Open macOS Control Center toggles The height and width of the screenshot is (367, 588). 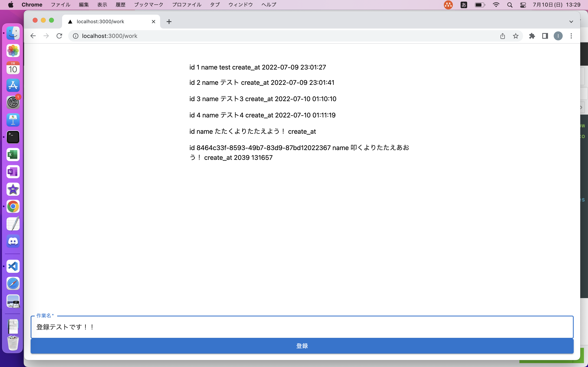click(523, 5)
